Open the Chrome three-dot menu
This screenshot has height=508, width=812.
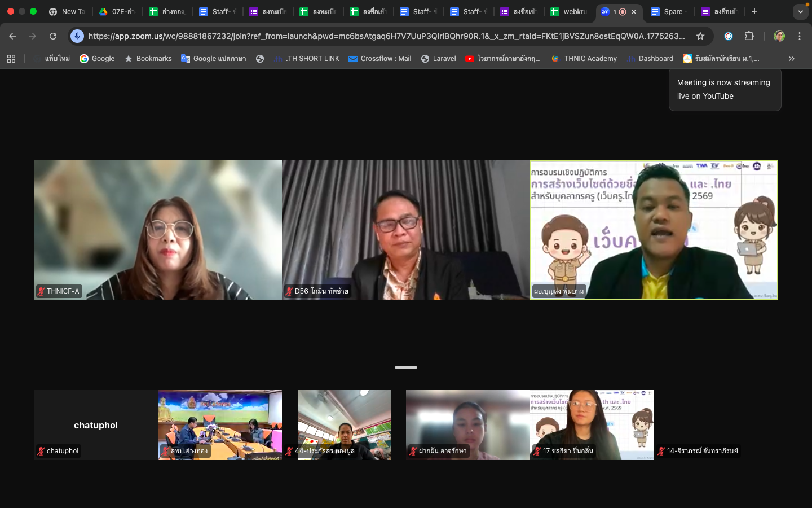pyautogui.click(x=799, y=36)
